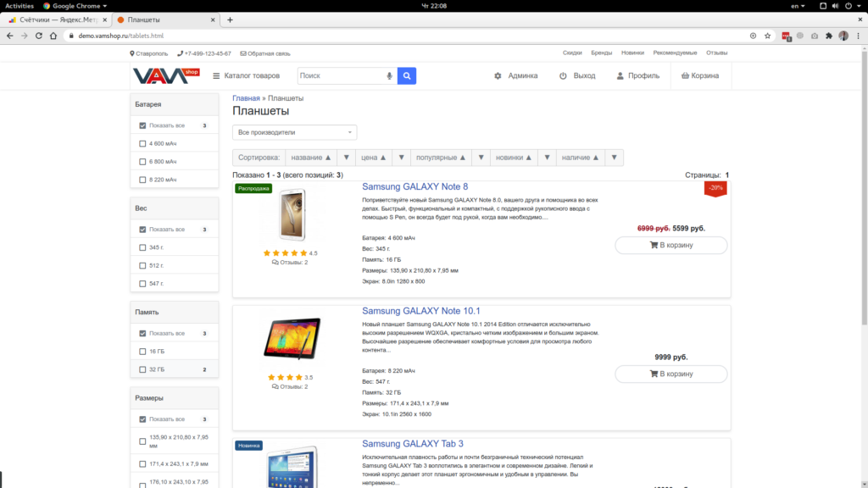Viewport: 868px width, 488px height.
Task: Sort by название descending arrow
Action: click(x=347, y=158)
